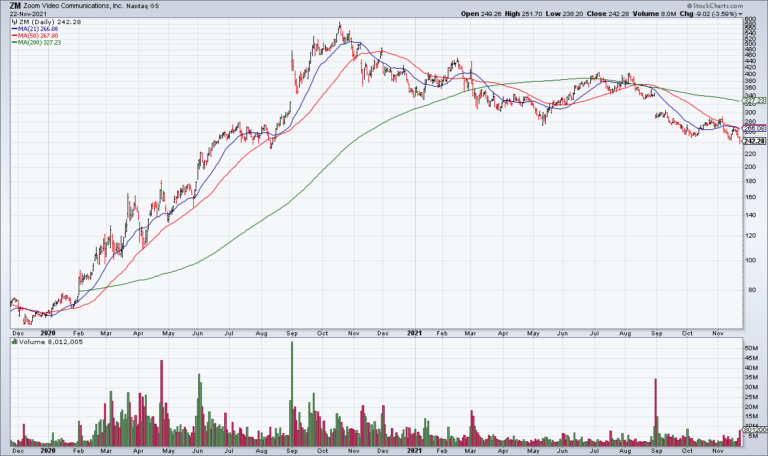Click the 2020 year label under the volume panel
This screenshot has height=456, width=768.
coord(48,451)
